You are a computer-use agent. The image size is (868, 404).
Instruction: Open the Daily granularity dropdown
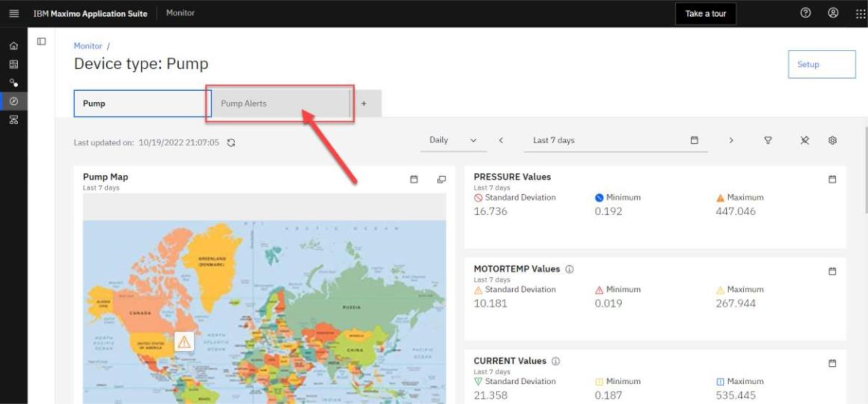pos(453,140)
